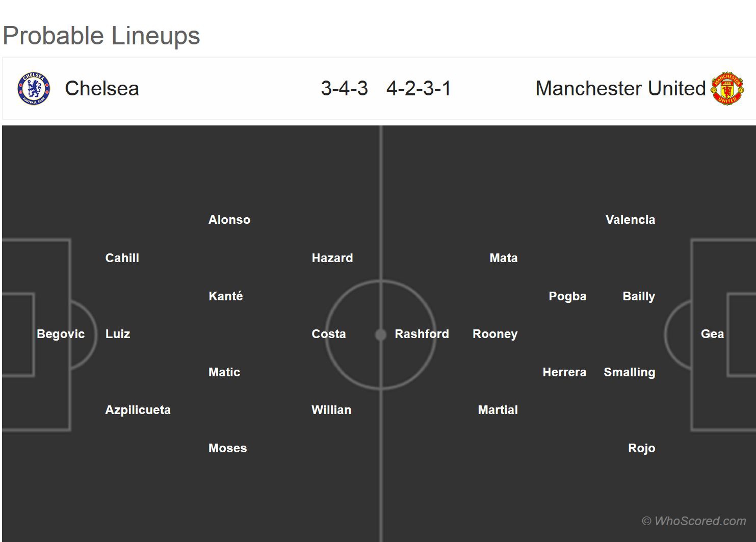Image resolution: width=756 pixels, height=542 pixels.
Task: Click the Probable Lineups heading
Action: [x=101, y=36]
